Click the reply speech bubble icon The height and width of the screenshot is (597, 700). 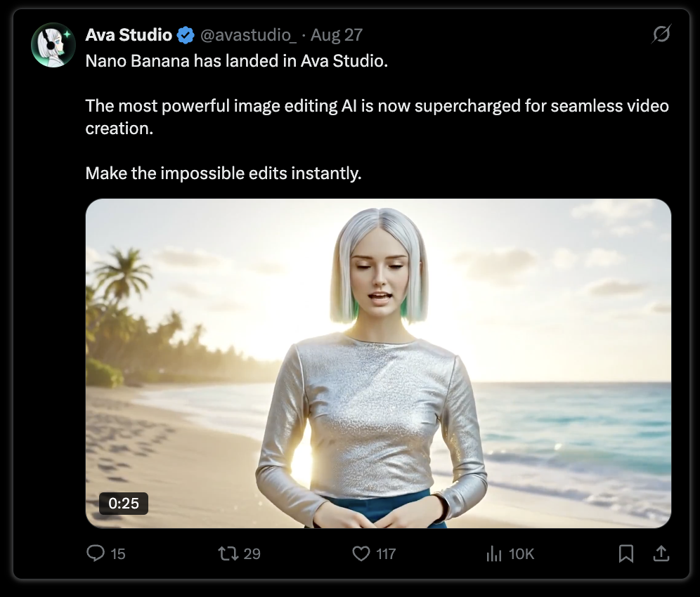(x=95, y=553)
